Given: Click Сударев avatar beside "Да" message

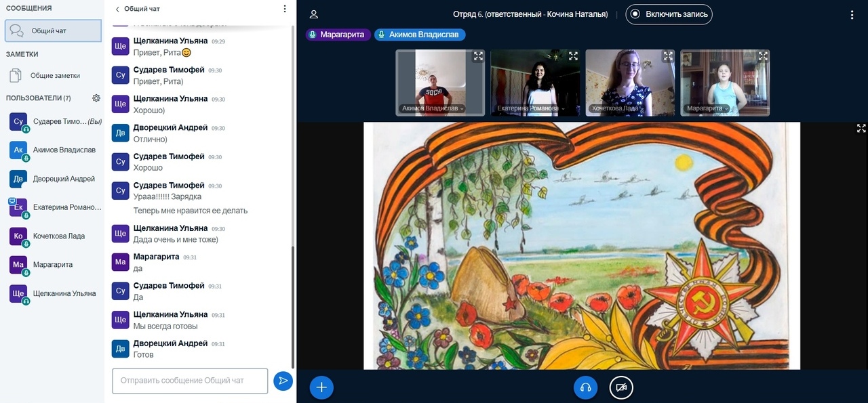Looking at the screenshot, I should [120, 291].
